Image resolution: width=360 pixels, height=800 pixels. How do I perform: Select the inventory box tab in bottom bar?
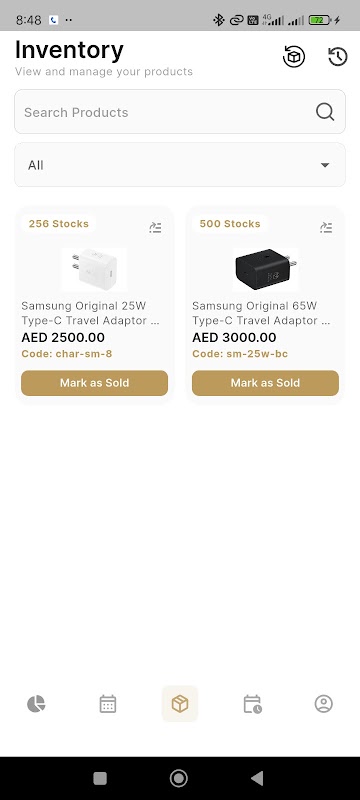[x=180, y=704]
